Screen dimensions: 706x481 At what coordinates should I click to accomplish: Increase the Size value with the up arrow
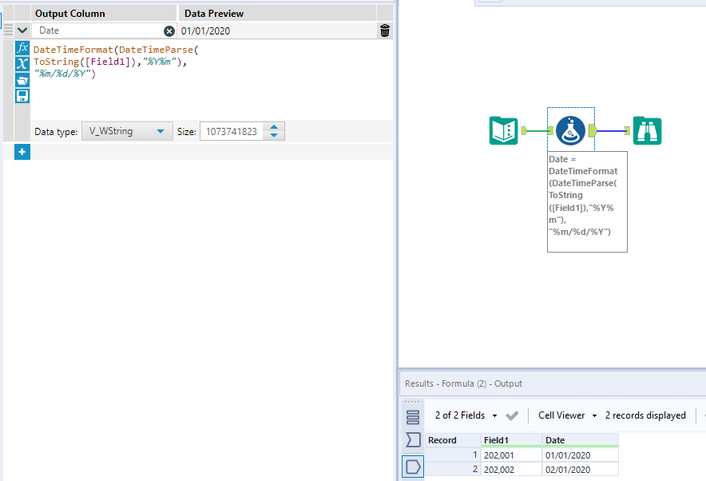pos(274,127)
